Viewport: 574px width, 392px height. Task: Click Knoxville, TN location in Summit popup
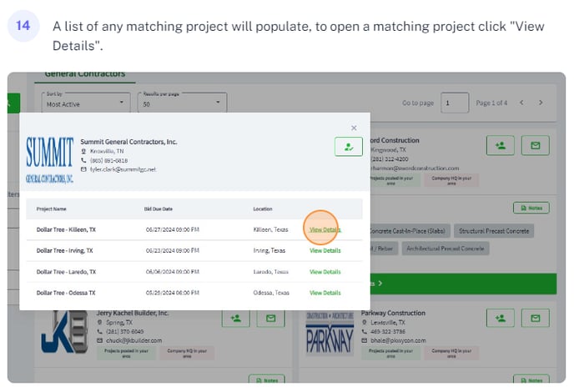pos(107,151)
